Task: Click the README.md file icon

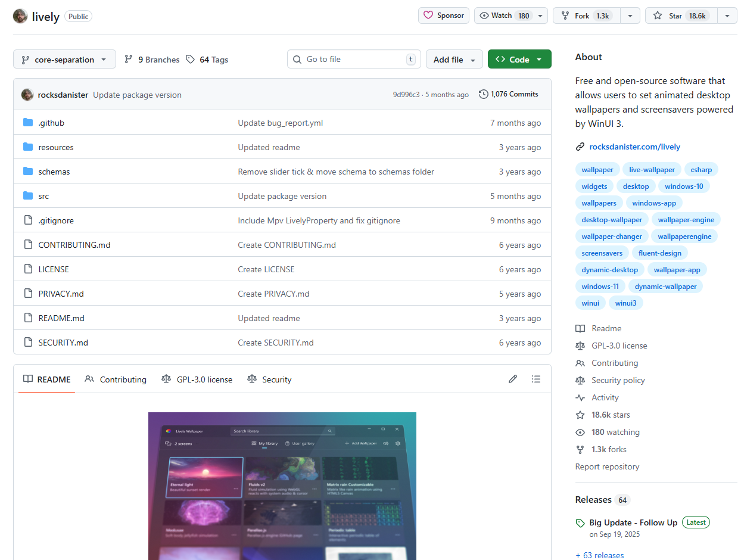Action: point(28,318)
